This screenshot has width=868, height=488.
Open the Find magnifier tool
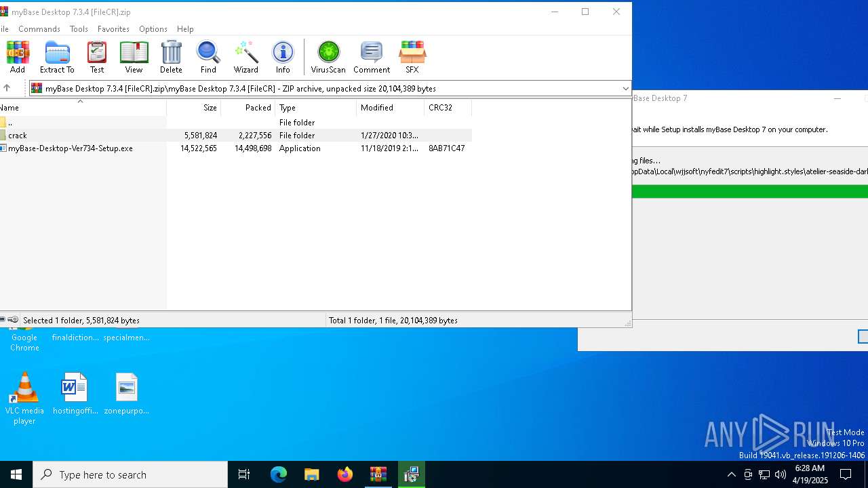(x=208, y=57)
